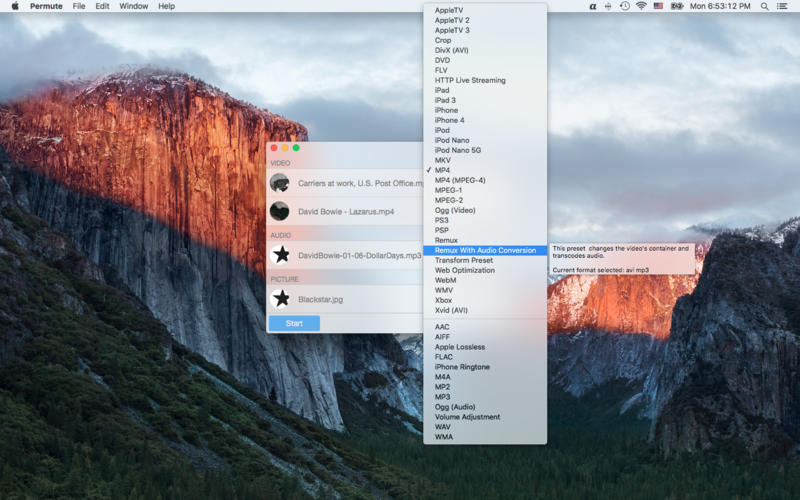
Task: Click the US flag input source icon
Action: pos(658,6)
